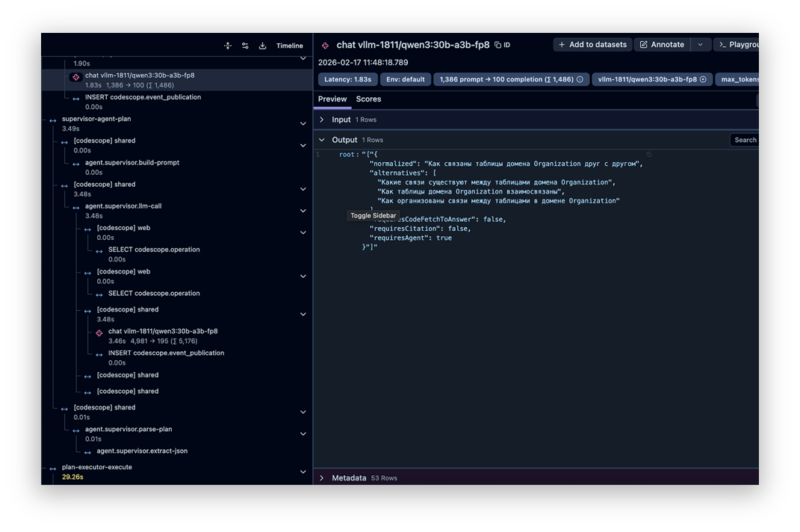The width and height of the screenshot is (800, 532).
Task: Switch to the Scores tab
Action: pos(368,99)
